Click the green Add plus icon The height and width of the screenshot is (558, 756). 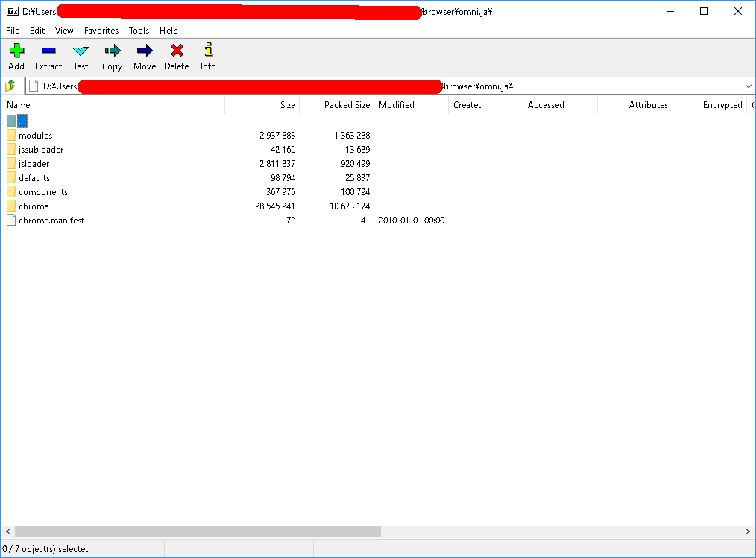16,51
